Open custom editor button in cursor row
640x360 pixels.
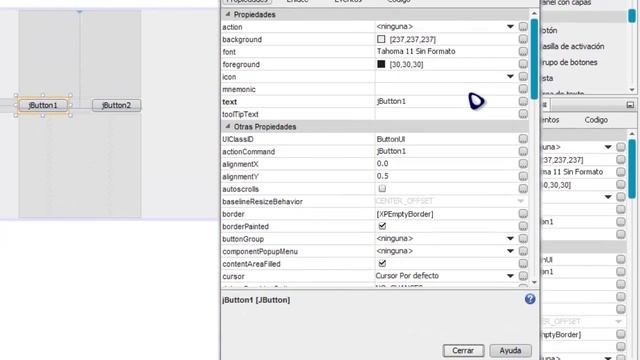pyautogui.click(x=523, y=276)
